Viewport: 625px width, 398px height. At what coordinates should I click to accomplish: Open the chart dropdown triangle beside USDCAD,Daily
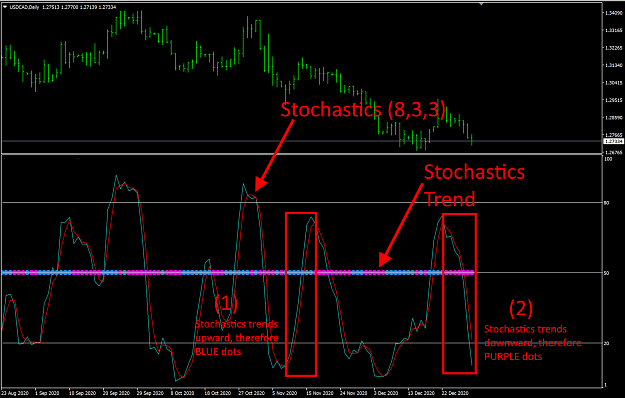5,7
